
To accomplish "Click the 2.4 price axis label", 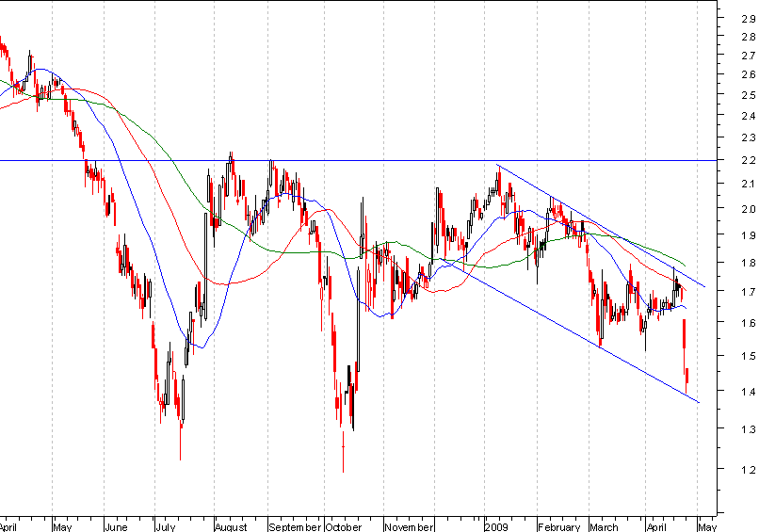I will (749, 116).
